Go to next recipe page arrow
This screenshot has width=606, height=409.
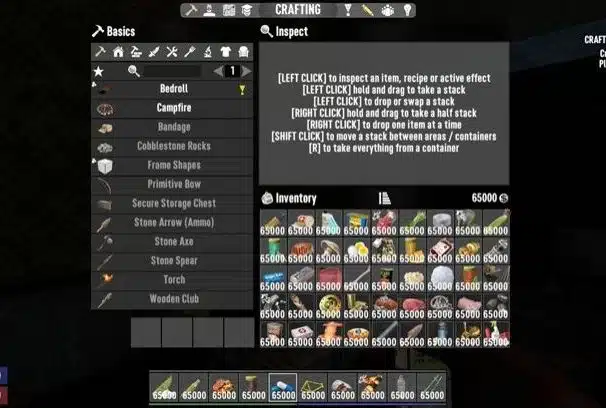click(x=246, y=71)
